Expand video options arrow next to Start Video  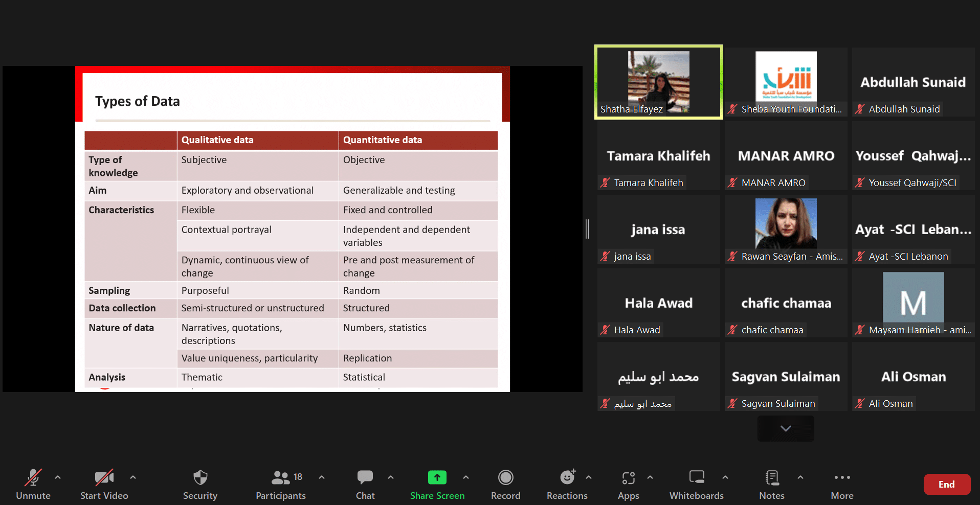coord(133,477)
